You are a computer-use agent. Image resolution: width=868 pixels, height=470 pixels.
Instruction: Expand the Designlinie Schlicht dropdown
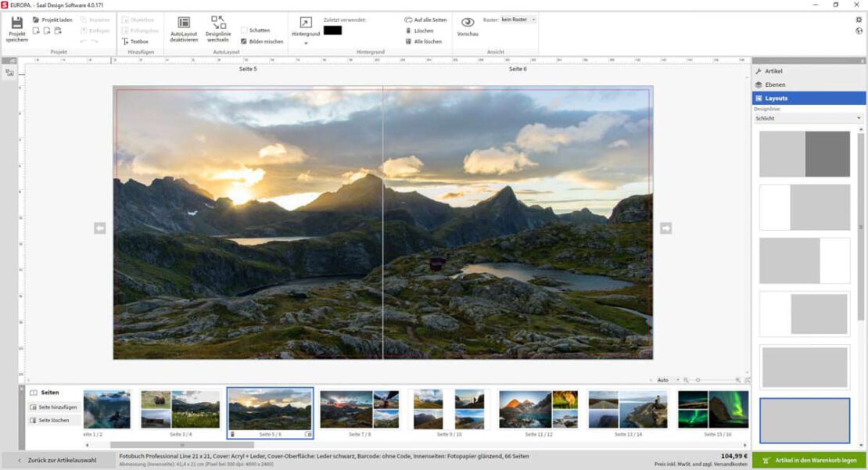(809, 118)
